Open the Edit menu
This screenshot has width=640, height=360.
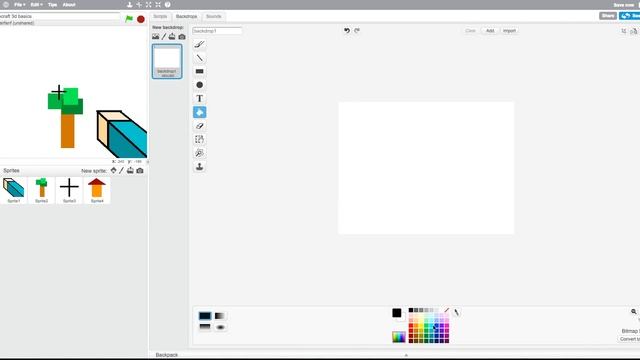tap(36, 5)
